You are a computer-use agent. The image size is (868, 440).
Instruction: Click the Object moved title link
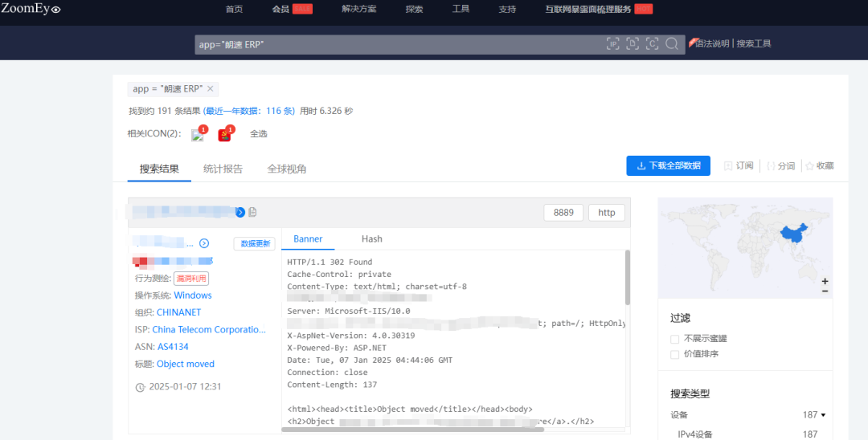pos(186,364)
